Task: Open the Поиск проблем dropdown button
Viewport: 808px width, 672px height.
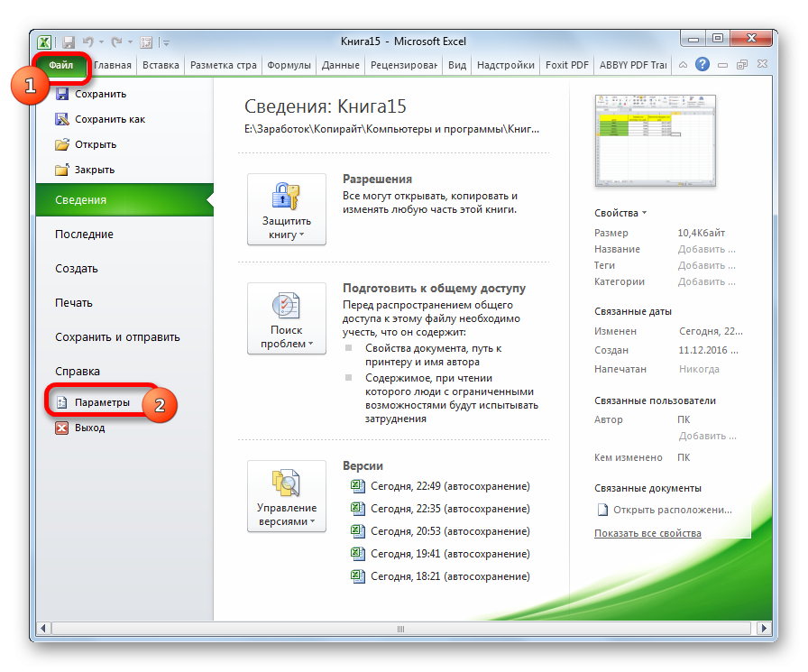Action: click(287, 318)
